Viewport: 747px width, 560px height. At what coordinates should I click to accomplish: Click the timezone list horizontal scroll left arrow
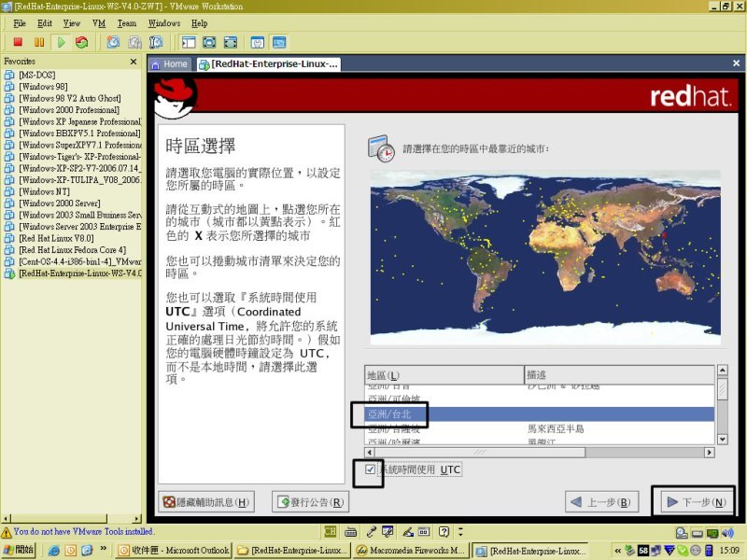370,453
